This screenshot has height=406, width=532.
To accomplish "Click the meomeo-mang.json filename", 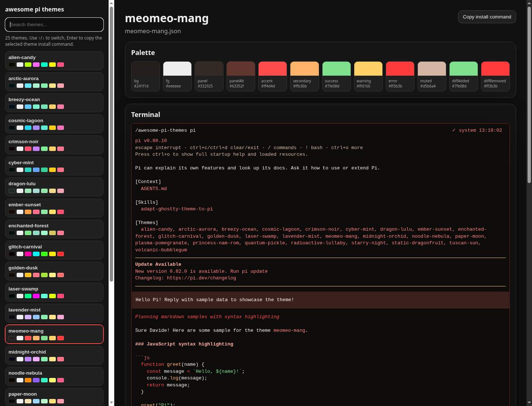I will 153,31.
